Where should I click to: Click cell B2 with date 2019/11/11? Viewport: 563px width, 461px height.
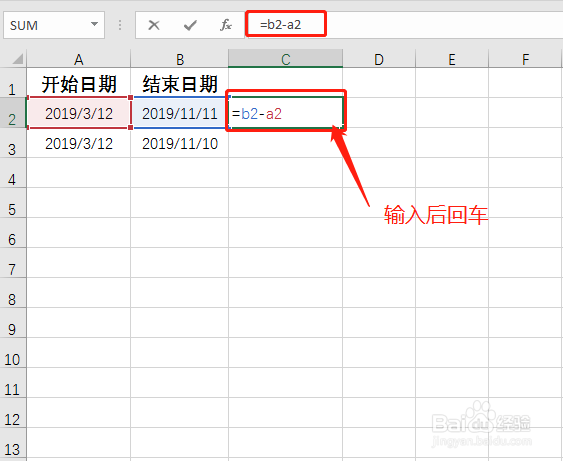click(x=180, y=113)
